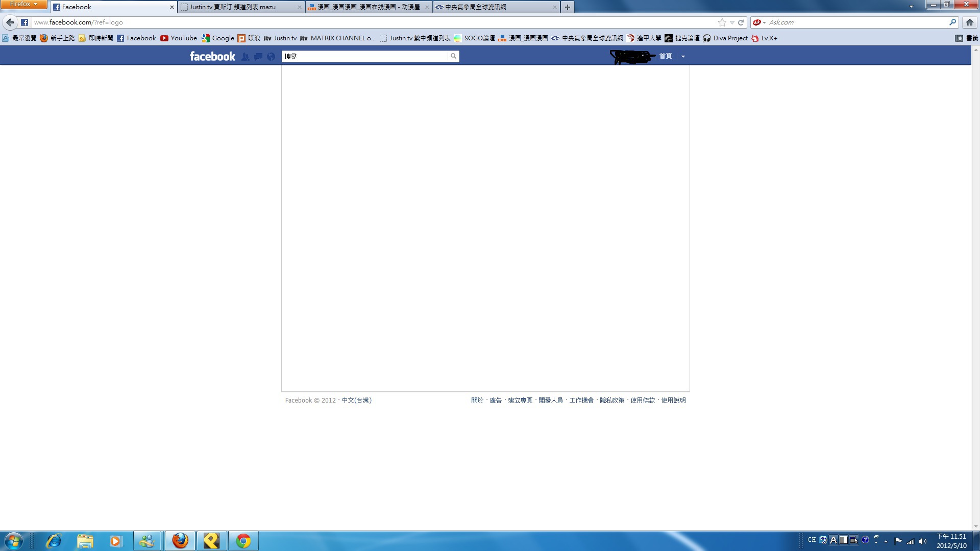The width and height of the screenshot is (980, 551).
Task: Close the Facebook tab
Action: (171, 7)
